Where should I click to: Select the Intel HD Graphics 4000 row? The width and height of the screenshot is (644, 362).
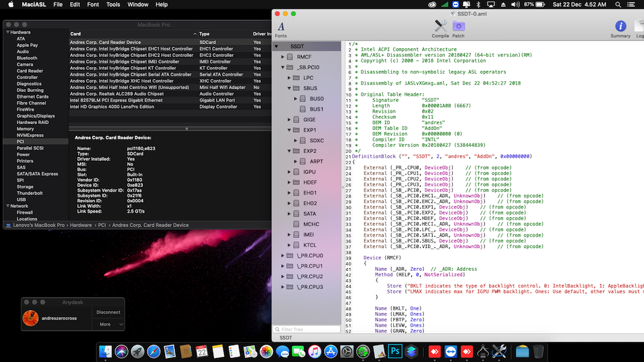click(170, 107)
